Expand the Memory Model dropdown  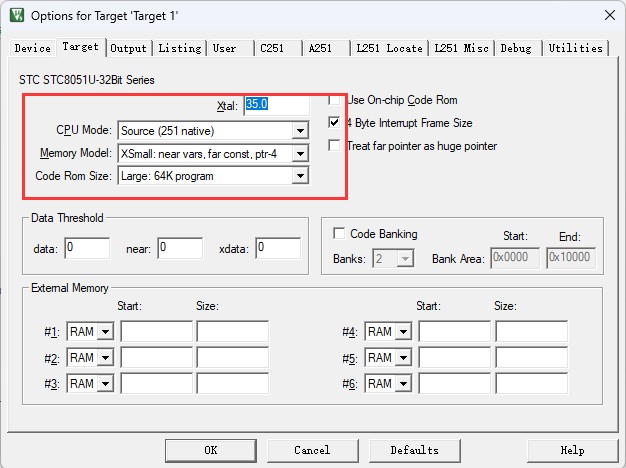299,153
